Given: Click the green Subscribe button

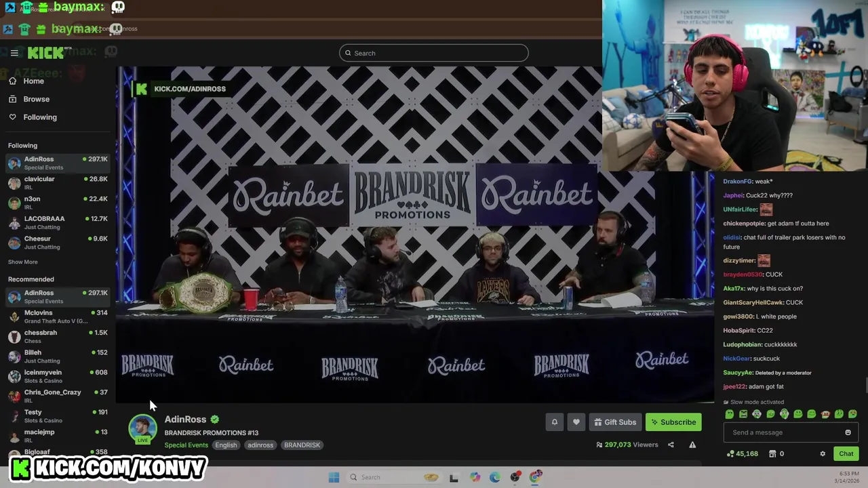Looking at the screenshot, I should [673, 422].
